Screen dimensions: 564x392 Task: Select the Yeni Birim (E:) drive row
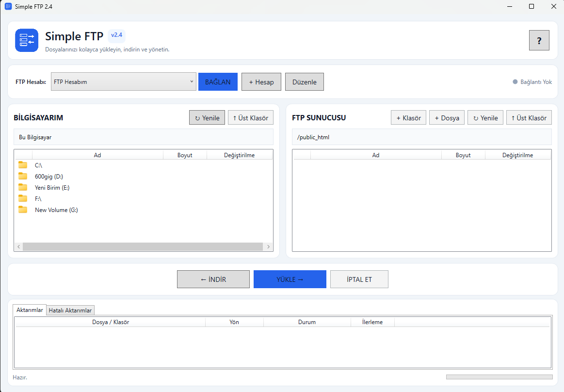pos(144,188)
